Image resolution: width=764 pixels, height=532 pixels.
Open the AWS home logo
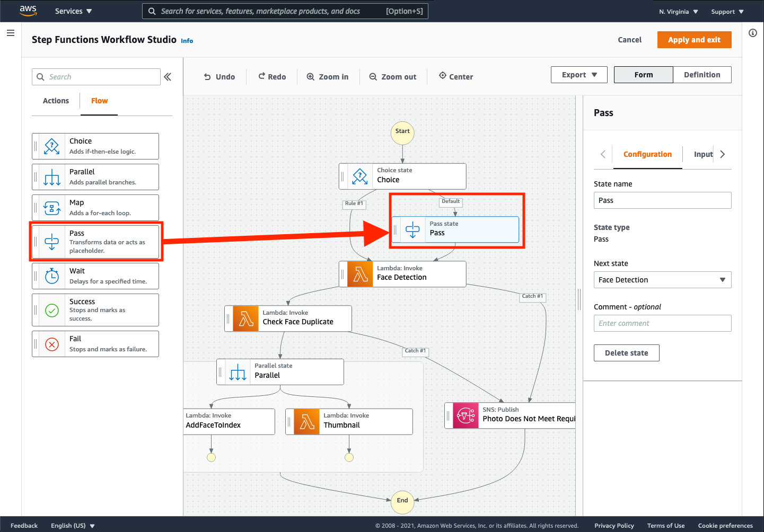(28, 11)
